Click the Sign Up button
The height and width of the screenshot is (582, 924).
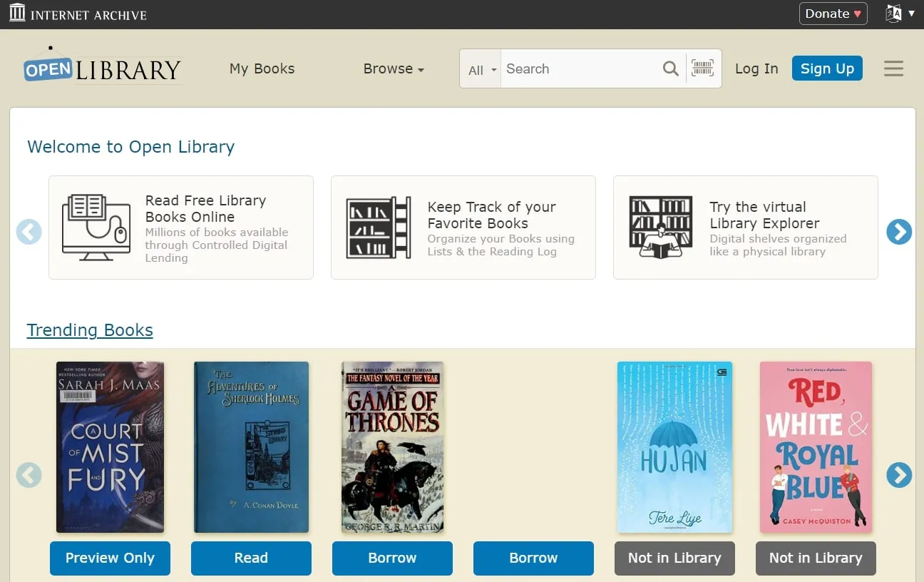click(827, 68)
